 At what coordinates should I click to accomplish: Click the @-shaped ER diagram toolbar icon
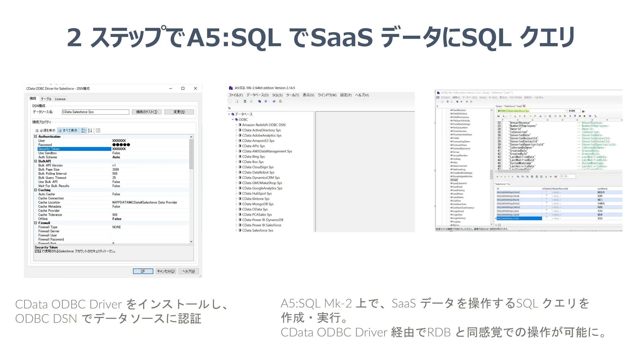pos(274,101)
